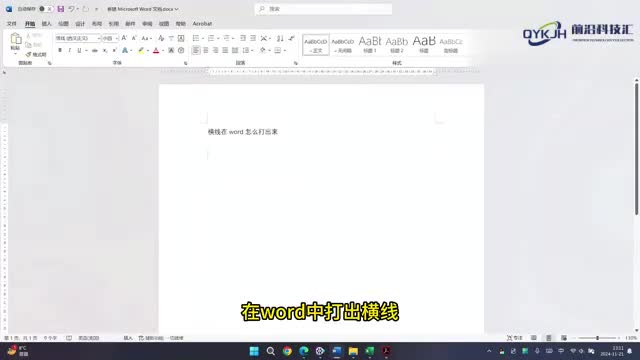Click the Paste clipboard icon
The height and width of the screenshot is (360, 640).
tap(16, 39)
